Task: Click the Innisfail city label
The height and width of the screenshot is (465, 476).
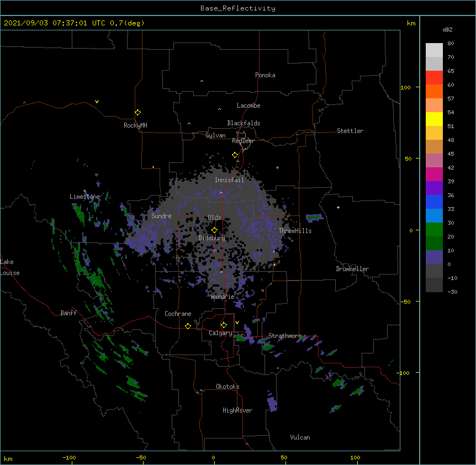Action: pos(229,180)
